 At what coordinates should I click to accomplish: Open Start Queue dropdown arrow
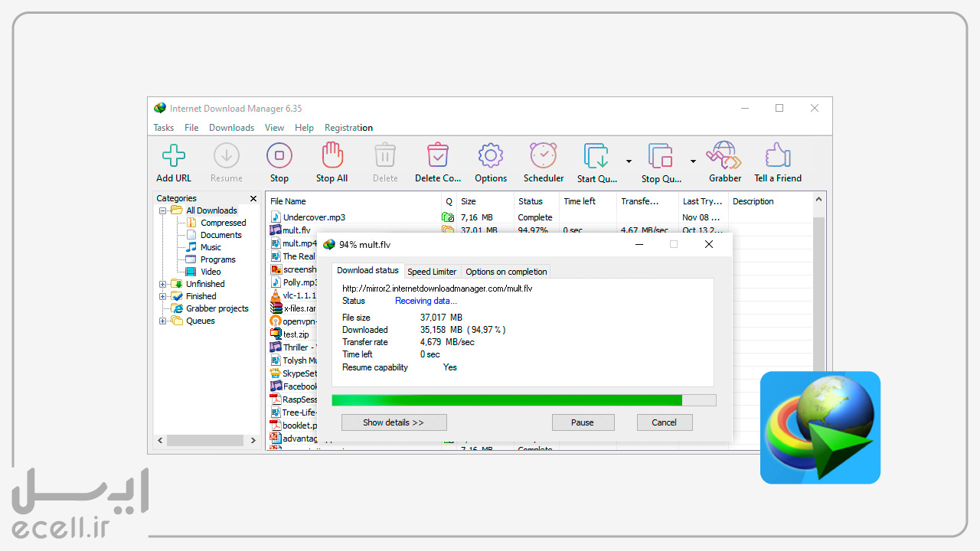tap(629, 161)
